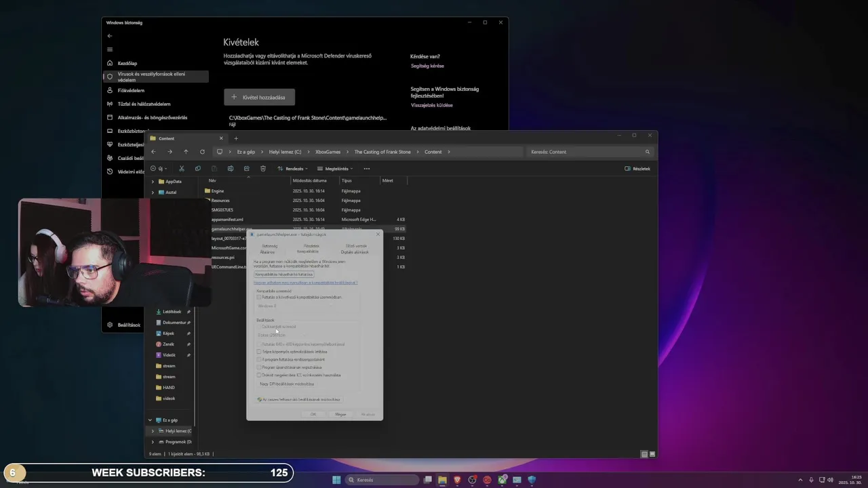Image resolution: width=868 pixels, height=488 pixels.
Task: Click the Cut scissors icon
Action: pyautogui.click(x=181, y=169)
